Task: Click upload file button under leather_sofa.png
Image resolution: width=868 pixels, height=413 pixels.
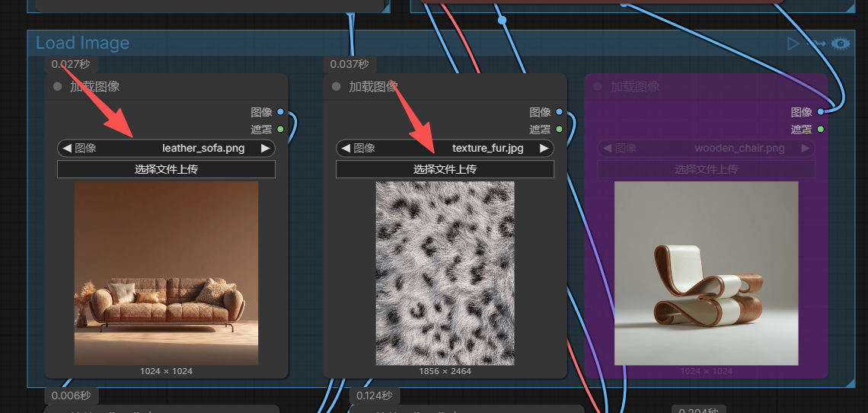Action: pyautogui.click(x=166, y=169)
